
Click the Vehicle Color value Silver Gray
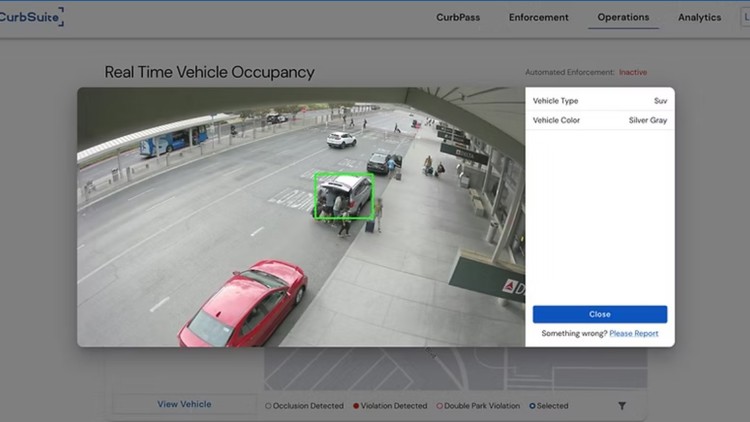pos(648,120)
